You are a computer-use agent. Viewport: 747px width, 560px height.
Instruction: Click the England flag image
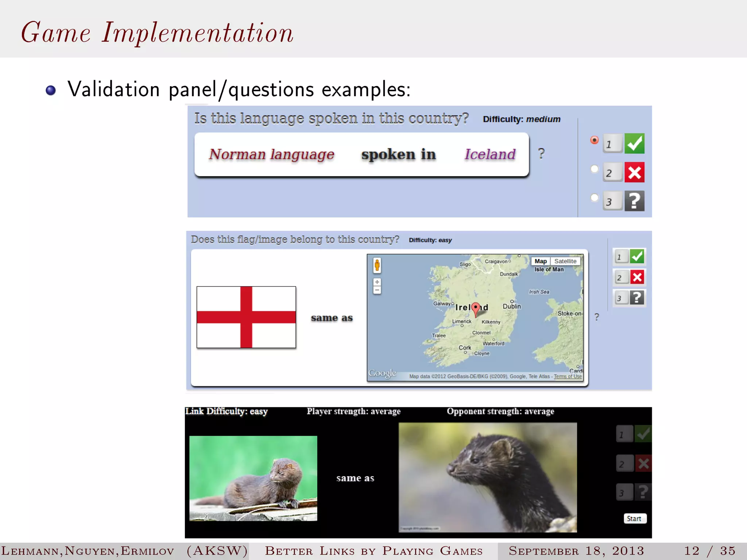click(x=246, y=317)
